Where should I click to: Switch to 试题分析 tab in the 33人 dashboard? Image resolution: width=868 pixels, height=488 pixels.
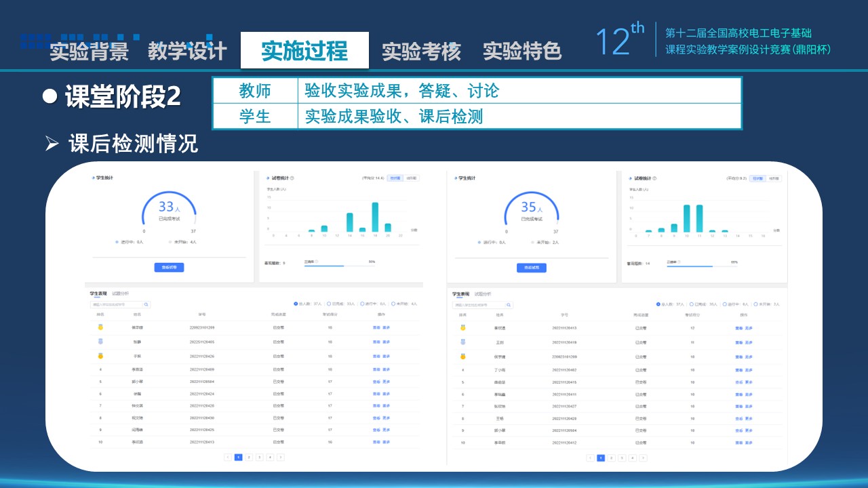coord(120,293)
